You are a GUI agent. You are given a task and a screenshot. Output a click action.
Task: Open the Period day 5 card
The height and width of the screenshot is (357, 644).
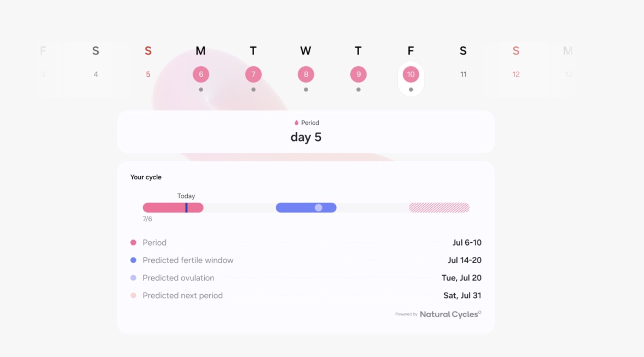coord(306,132)
